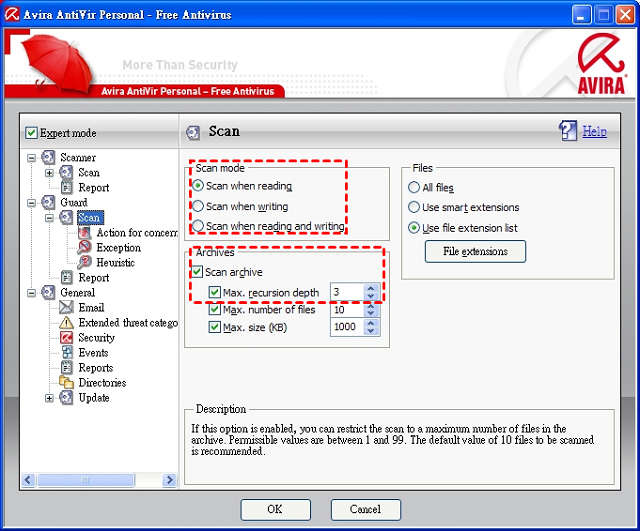Collapse the Scan node under Guard
The image size is (640, 531).
[49, 218]
